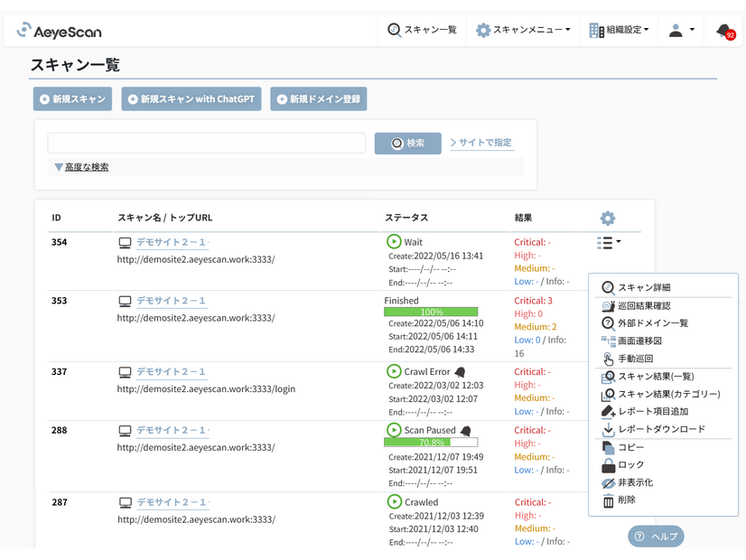Click play icon beside Wait status
The height and width of the screenshot is (560, 746).
394,242
